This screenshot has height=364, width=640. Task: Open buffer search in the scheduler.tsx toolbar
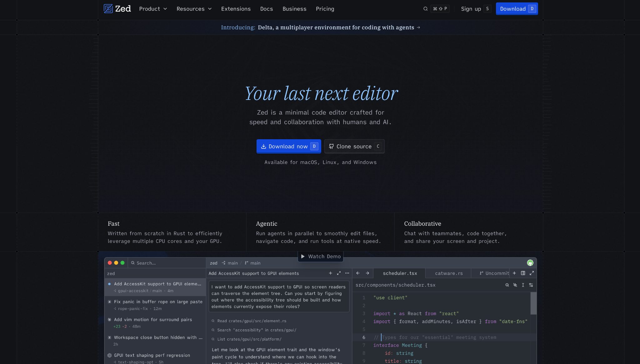(x=507, y=285)
